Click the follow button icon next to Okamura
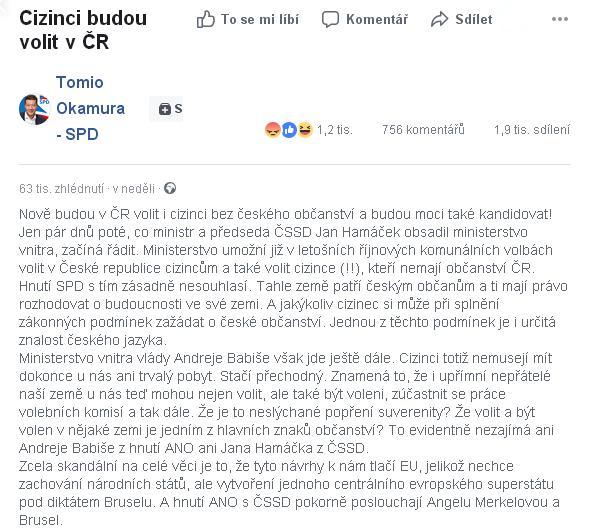Screen dimensions: 601x529 click(x=166, y=109)
